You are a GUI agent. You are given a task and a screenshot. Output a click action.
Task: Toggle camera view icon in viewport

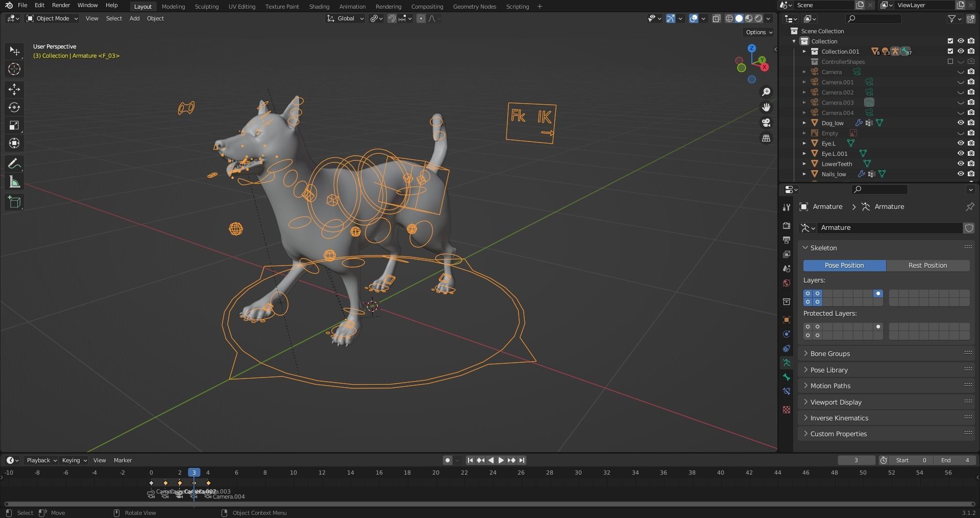766,123
